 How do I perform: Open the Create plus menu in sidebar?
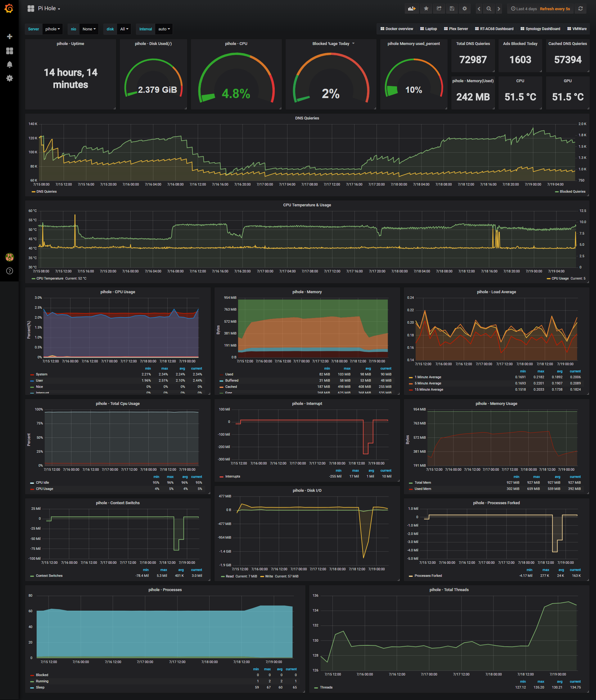pos(9,37)
